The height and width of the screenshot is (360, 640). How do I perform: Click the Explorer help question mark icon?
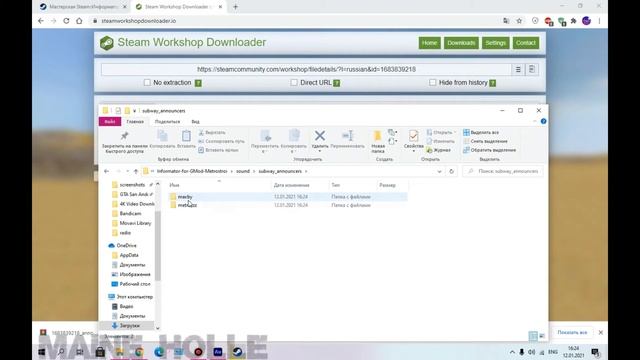543,121
